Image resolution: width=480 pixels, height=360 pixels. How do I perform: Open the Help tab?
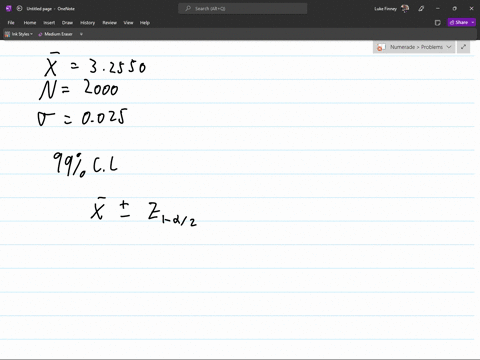point(145,23)
